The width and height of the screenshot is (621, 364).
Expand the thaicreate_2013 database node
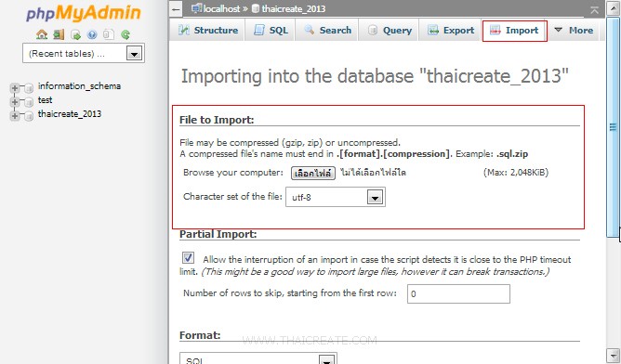point(15,115)
